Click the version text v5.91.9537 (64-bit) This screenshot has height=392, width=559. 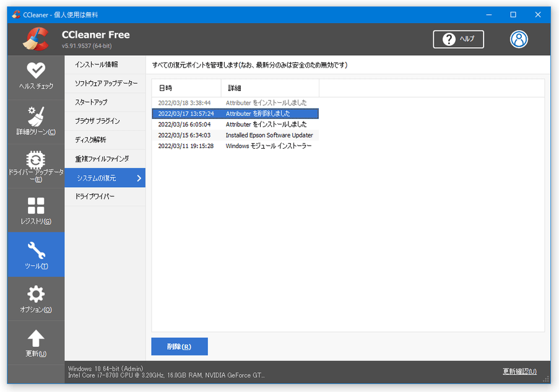point(87,46)
